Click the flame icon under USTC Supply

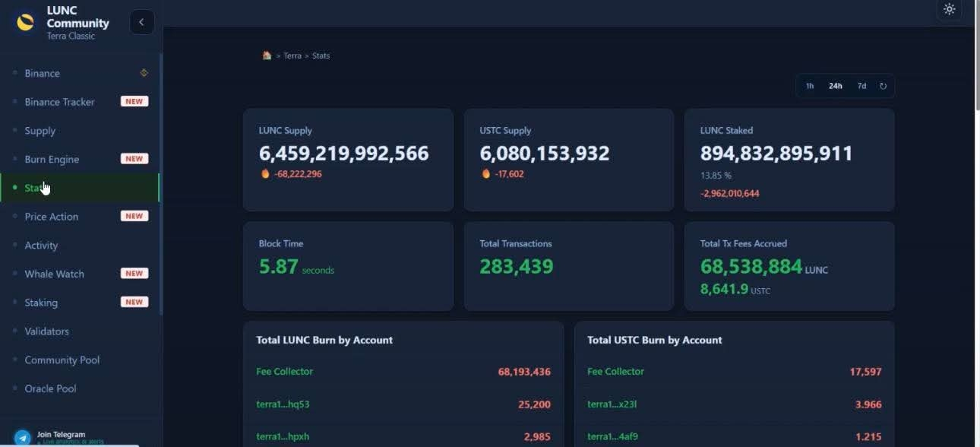click(486, 174)
